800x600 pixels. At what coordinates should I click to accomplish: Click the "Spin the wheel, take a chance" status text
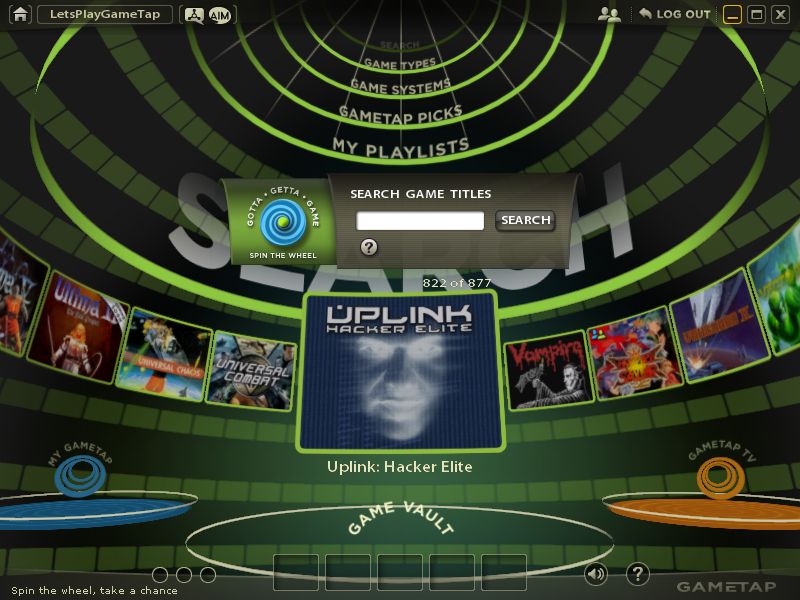94,590
